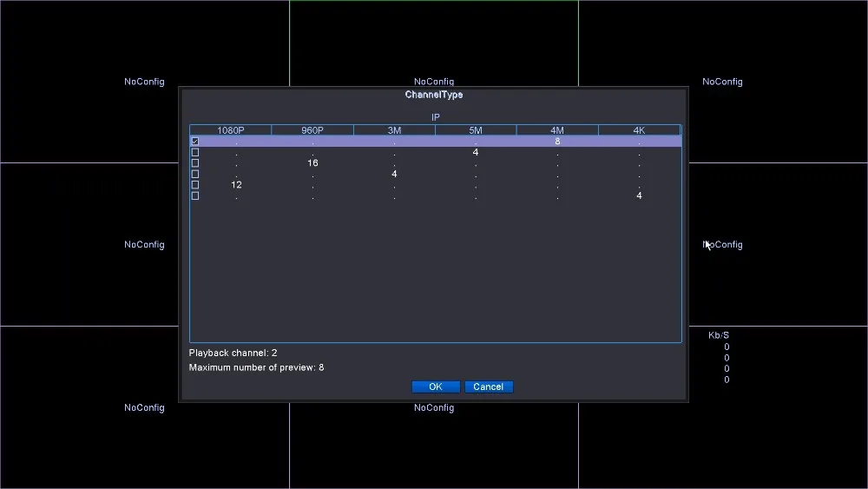Click the 3M column header
Viewport: 868px width, 489px height.
394,130
